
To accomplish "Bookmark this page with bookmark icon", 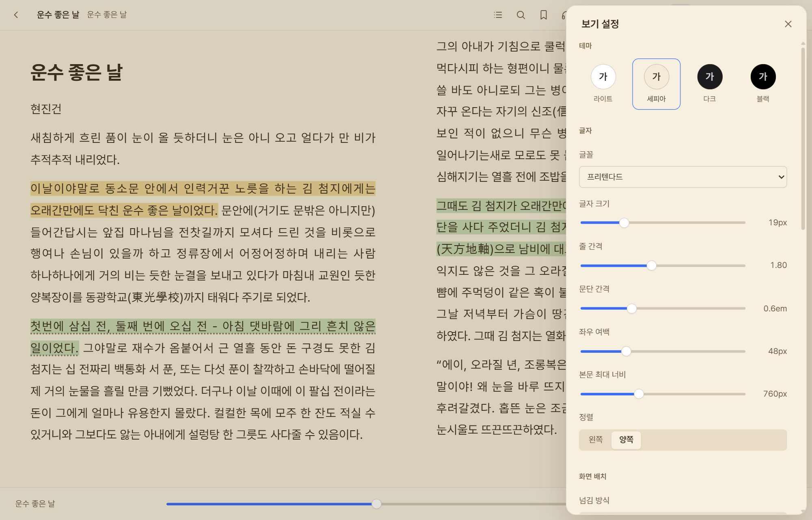I will (x=544, y=15).
